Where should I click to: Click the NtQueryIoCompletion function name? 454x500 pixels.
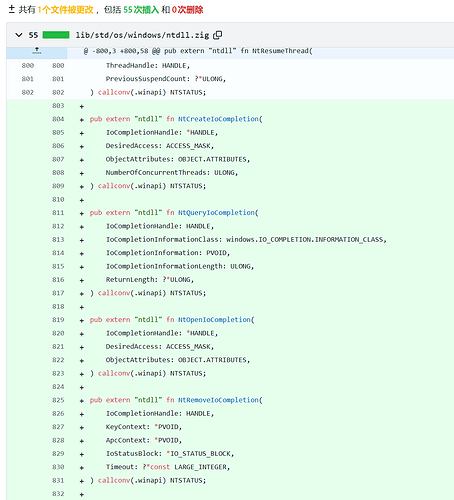click(x=216, y=213)
